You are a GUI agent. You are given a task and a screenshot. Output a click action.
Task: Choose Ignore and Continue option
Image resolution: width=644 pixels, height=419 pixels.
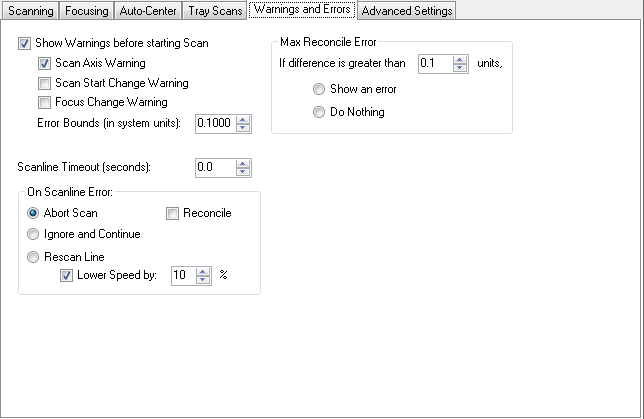[34, 234]
